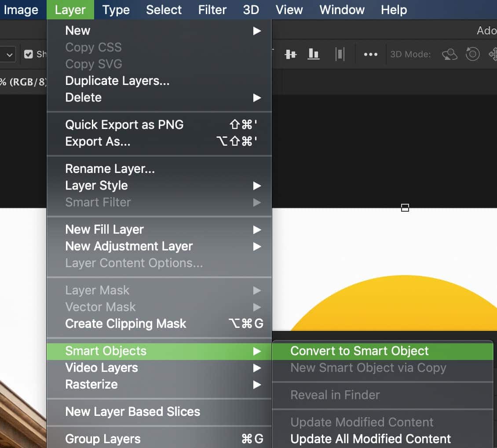
Task: Choose New Layer Based Slices
Action: pyautogui.click(x=159, y=412)
